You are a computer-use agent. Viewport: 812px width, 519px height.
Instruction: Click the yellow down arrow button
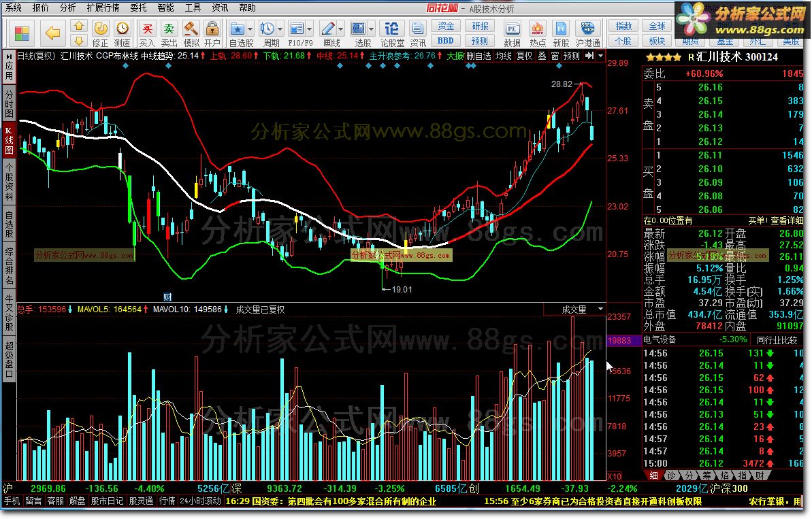click(x=79, y=40)
